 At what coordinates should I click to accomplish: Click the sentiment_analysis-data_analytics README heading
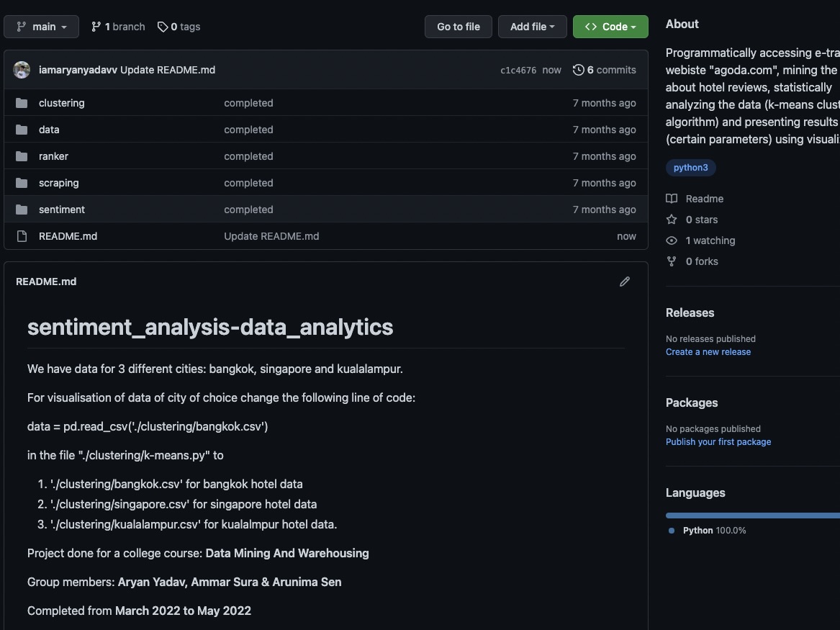point(210,328)
